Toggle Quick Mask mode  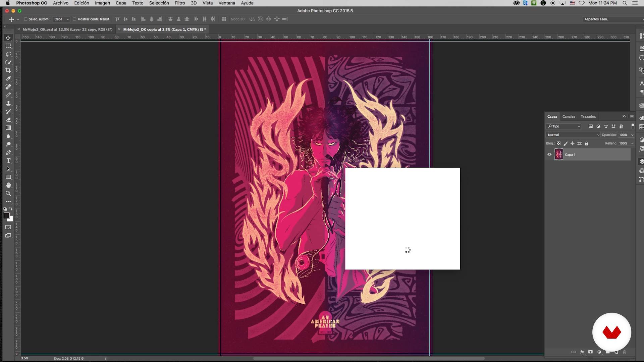[8, 227]
